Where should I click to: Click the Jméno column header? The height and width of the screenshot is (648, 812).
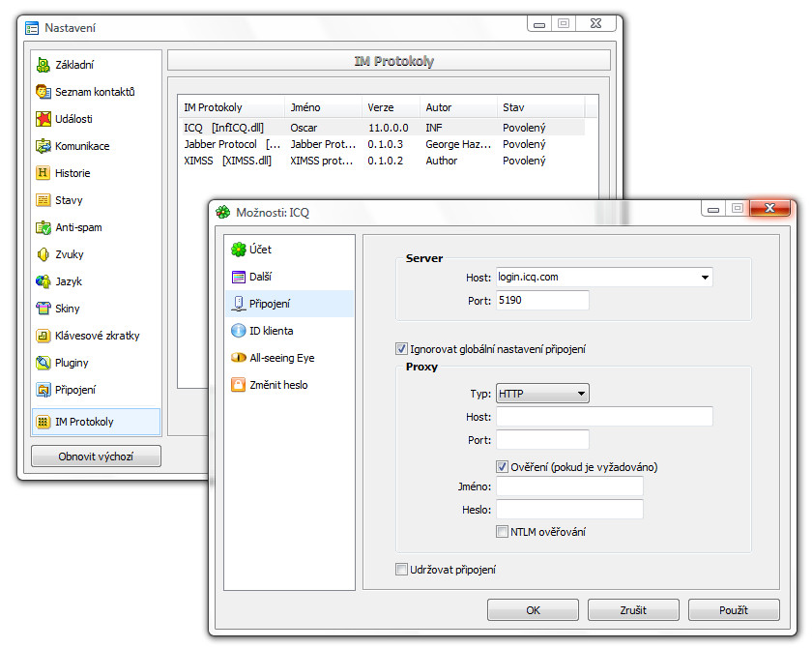pos(323,107)
